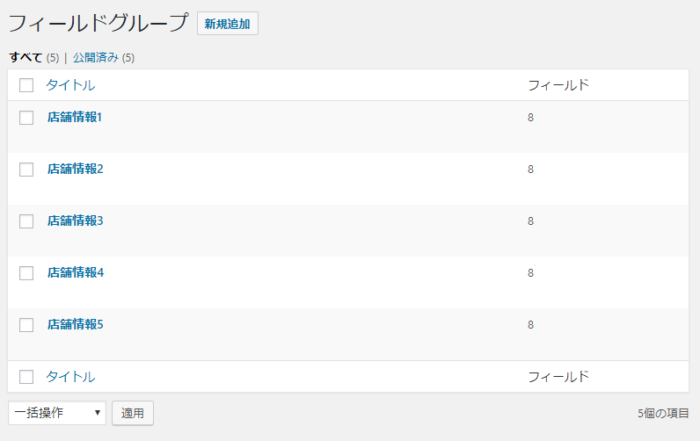
Task: Sort by タイトル column header
Action: pos(70,85)
